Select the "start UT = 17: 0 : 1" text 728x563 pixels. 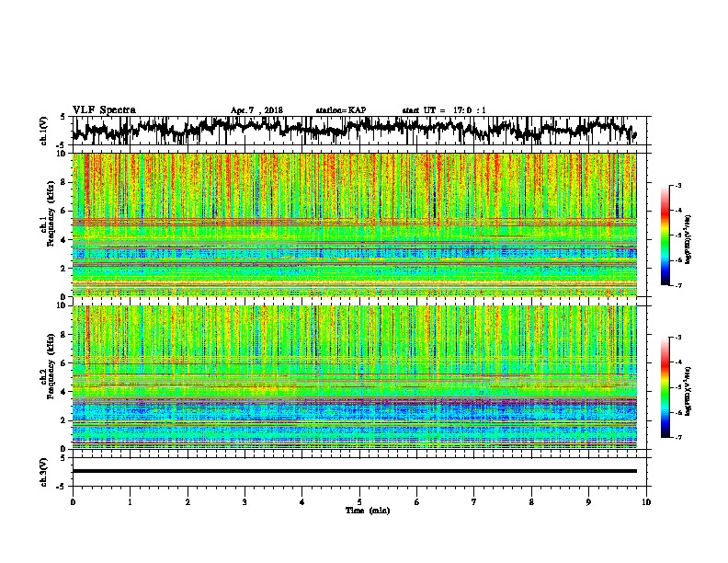click(444, 110)
